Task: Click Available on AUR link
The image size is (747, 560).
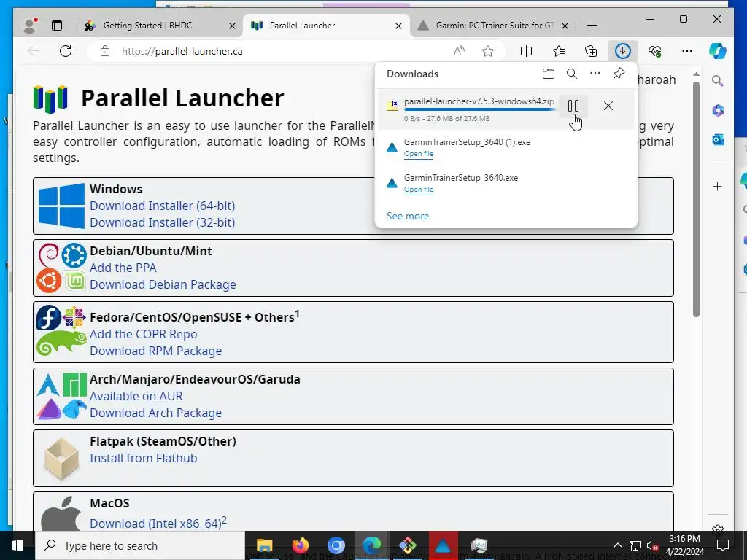Action: coord(136,396)
